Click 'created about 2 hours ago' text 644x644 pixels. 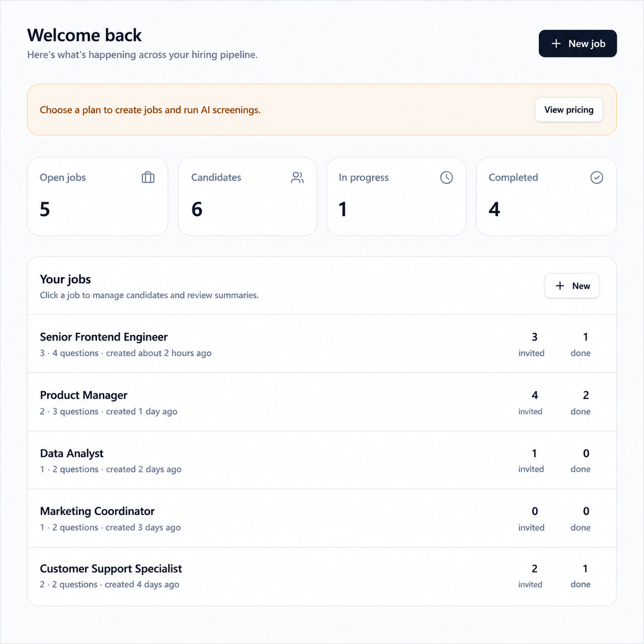click(x=159, y=353)
